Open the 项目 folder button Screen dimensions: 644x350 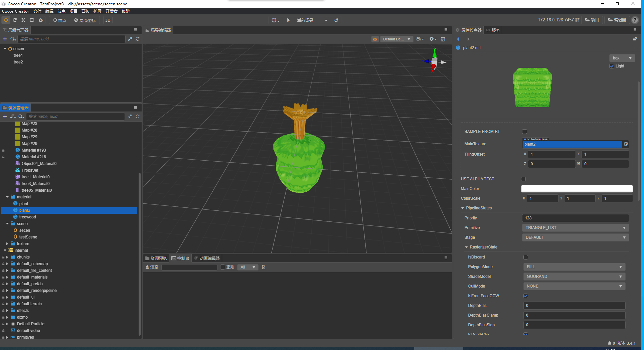coord(592,20)
